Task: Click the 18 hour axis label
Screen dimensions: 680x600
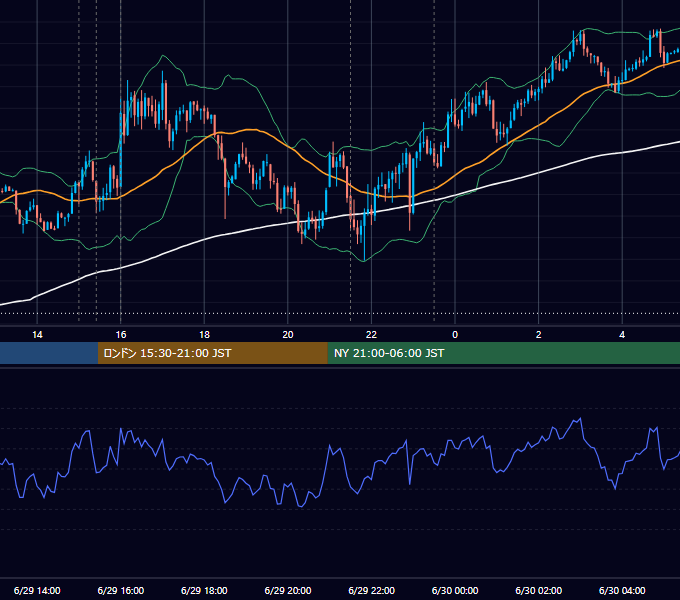Action: click(x=204, y=335)
